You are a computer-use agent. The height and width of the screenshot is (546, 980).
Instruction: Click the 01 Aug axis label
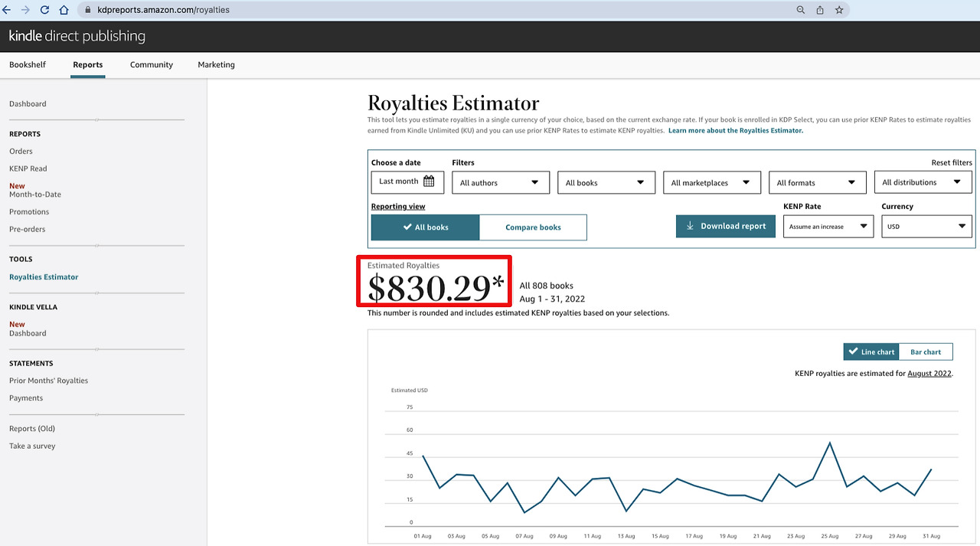(x=423, y=536)
